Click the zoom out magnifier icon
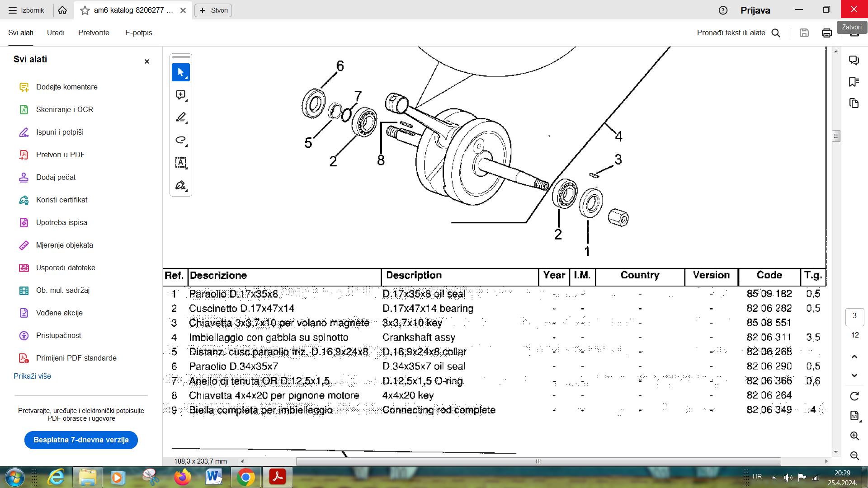 click(854, 455)
